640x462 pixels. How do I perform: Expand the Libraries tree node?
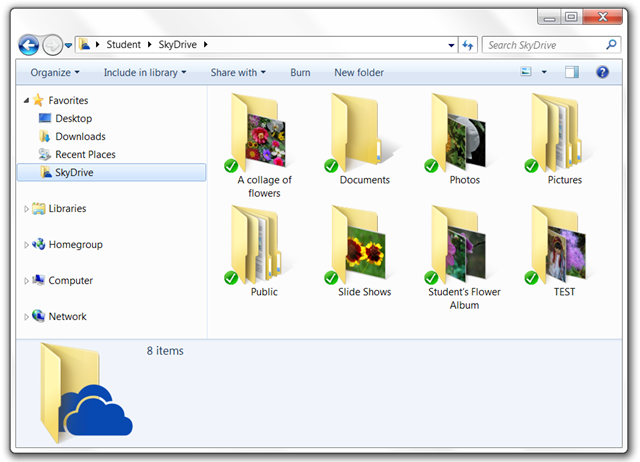[26, 209]
